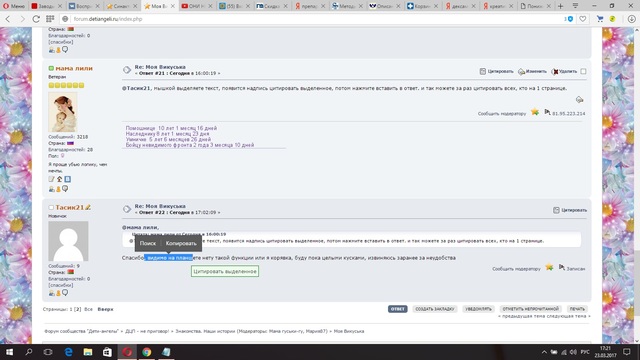Click Удалить on reply #21
Image resolution: width=640 pixels, height=360 pixels.
coord(564,71)
